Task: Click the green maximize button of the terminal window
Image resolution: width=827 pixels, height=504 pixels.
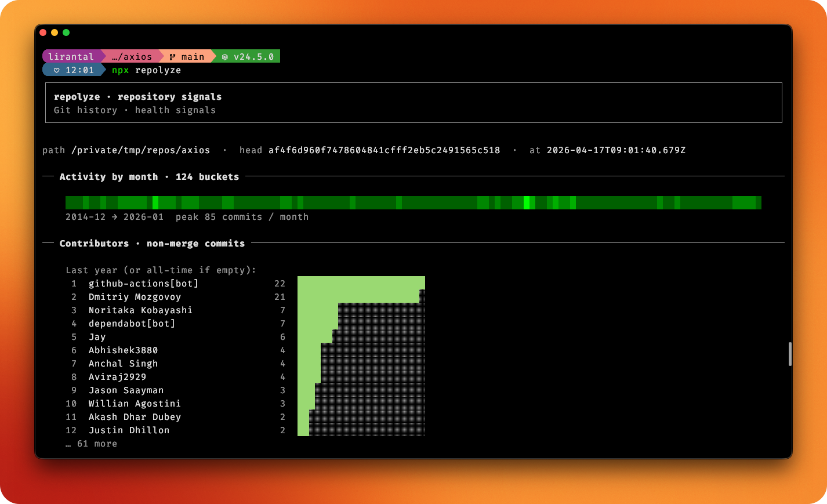Action: click(x=66, y=32)
